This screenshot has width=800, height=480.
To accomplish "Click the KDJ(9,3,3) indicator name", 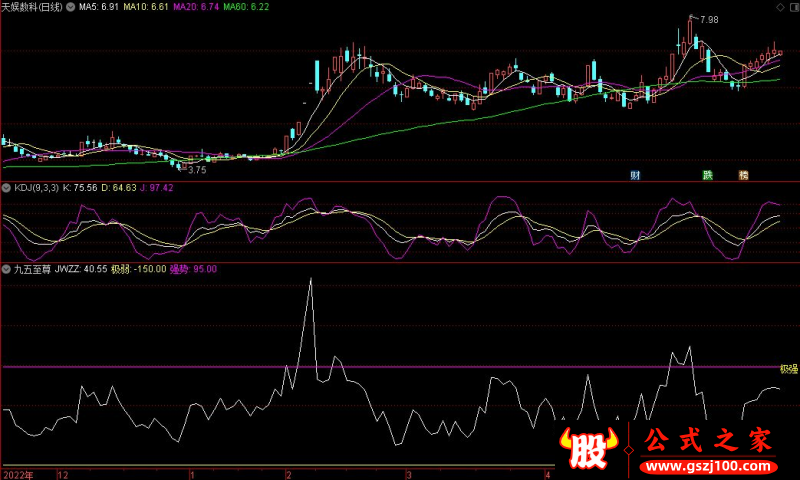I will coord(36,187).
